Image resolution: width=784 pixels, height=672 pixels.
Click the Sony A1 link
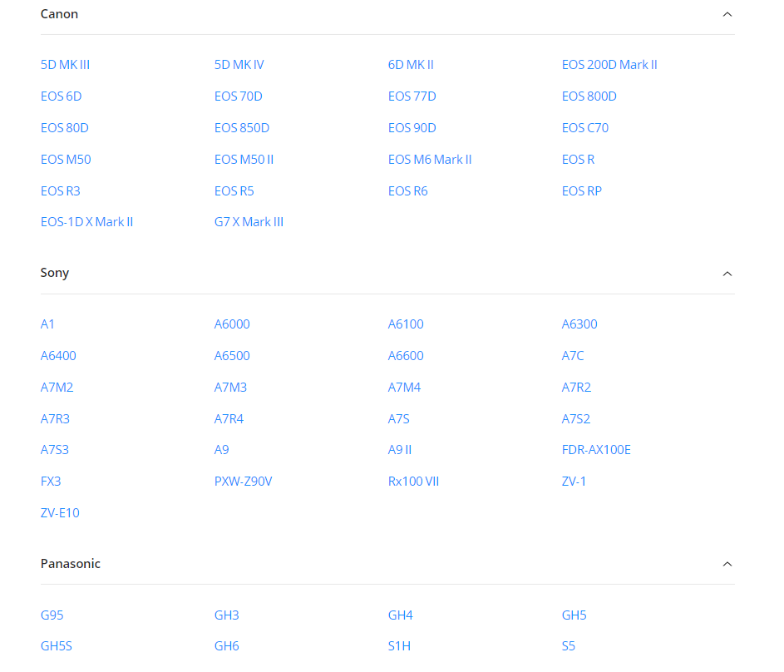tap(47, 324)
